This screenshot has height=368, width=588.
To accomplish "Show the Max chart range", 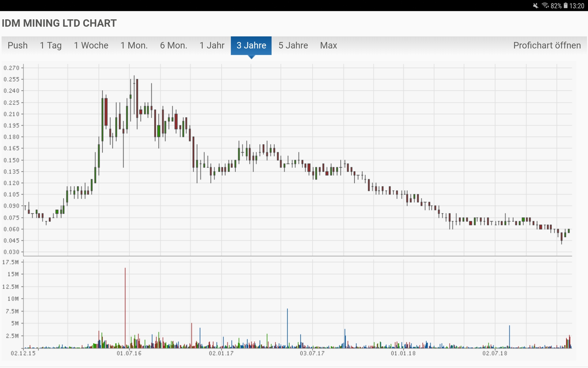I will [x=328, y=45].
